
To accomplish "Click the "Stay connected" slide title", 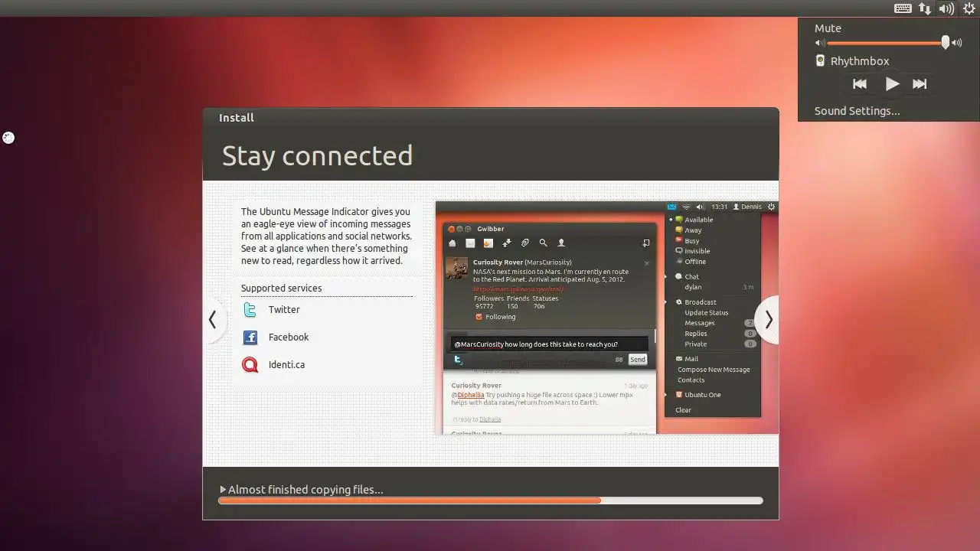I will tap(317, 155).
